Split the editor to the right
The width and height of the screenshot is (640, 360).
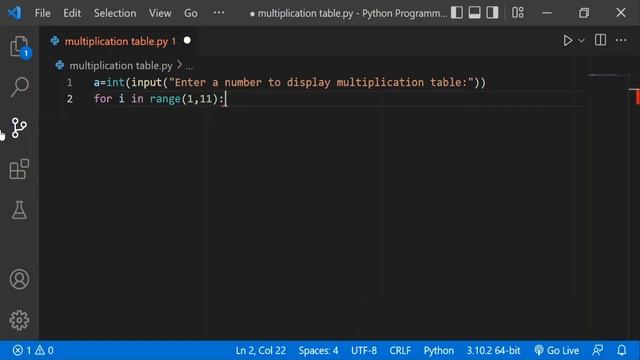600,40
